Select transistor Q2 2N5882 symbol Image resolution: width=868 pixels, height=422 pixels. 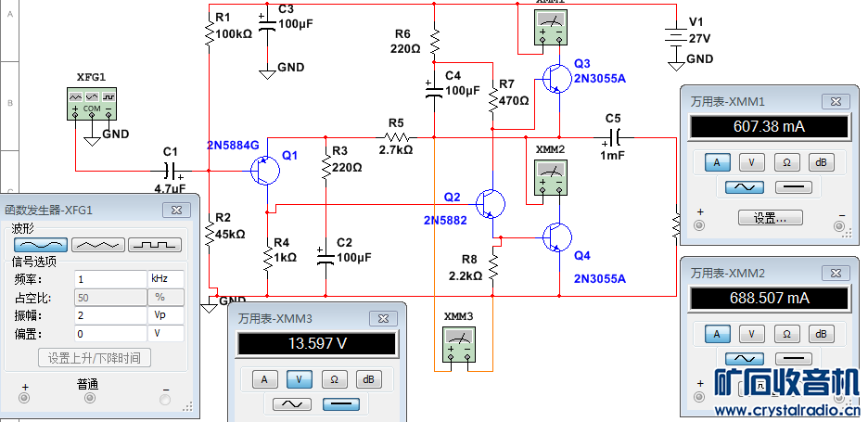[491, 203]
